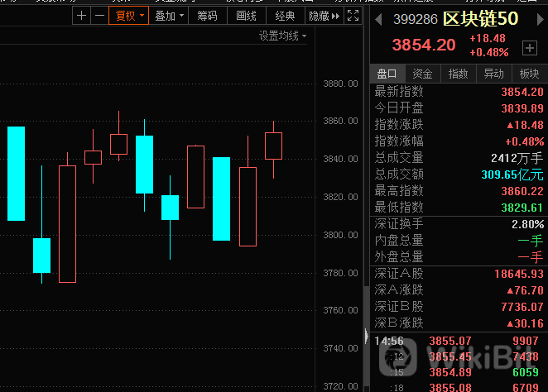
Task: Zoom out chart with minus button
Action: [x=99, y=16]
